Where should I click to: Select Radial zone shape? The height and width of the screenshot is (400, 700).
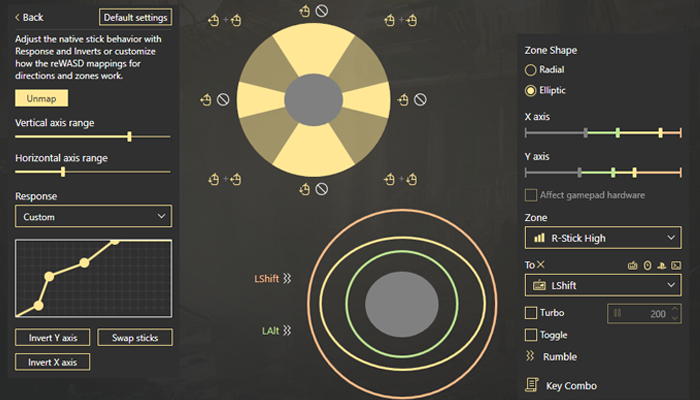[531, 70]
